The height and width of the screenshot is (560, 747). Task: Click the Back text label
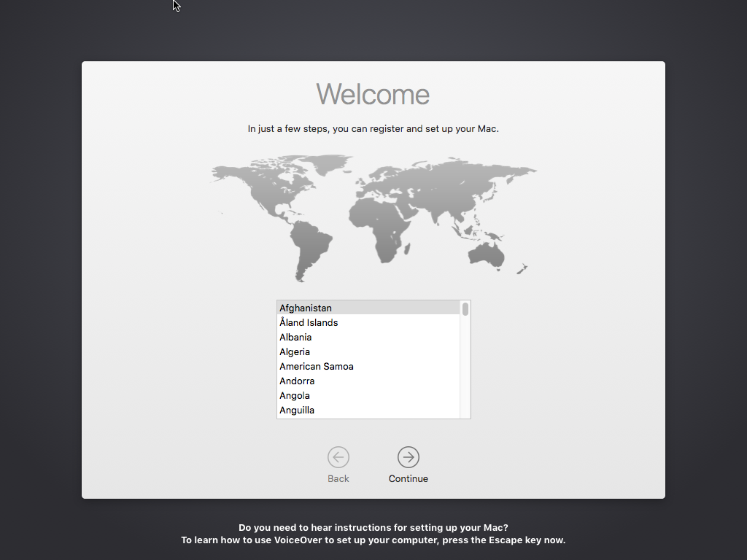pos(338,479)
